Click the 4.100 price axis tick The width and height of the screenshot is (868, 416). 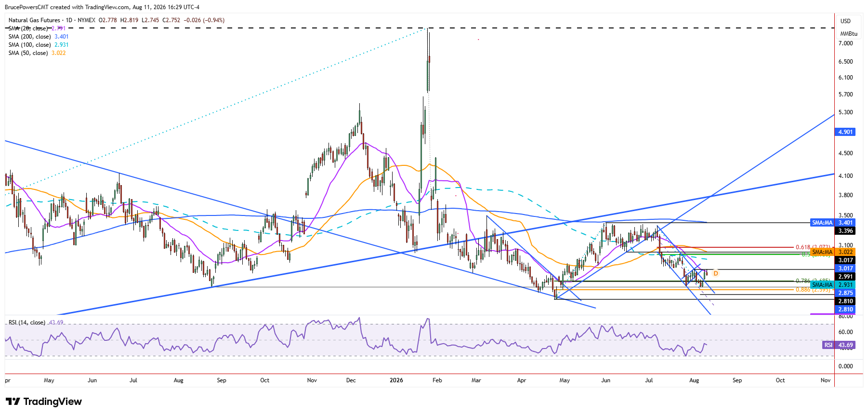845,176
